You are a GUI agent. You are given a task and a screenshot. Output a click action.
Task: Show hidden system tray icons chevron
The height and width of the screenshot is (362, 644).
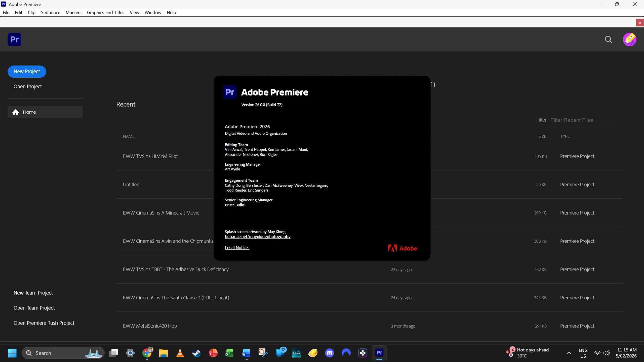coord(569,353)
